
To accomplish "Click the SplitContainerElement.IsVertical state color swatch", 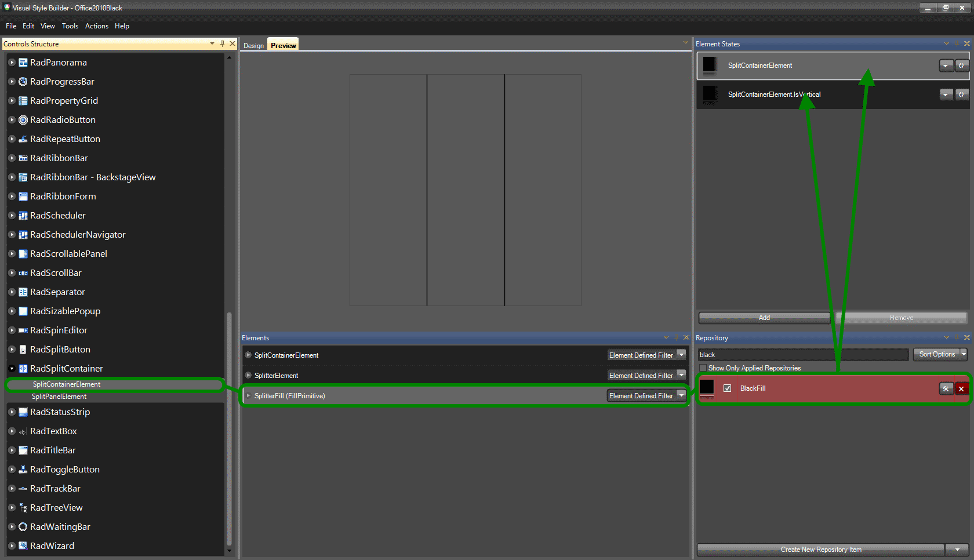I will (710, 93).
